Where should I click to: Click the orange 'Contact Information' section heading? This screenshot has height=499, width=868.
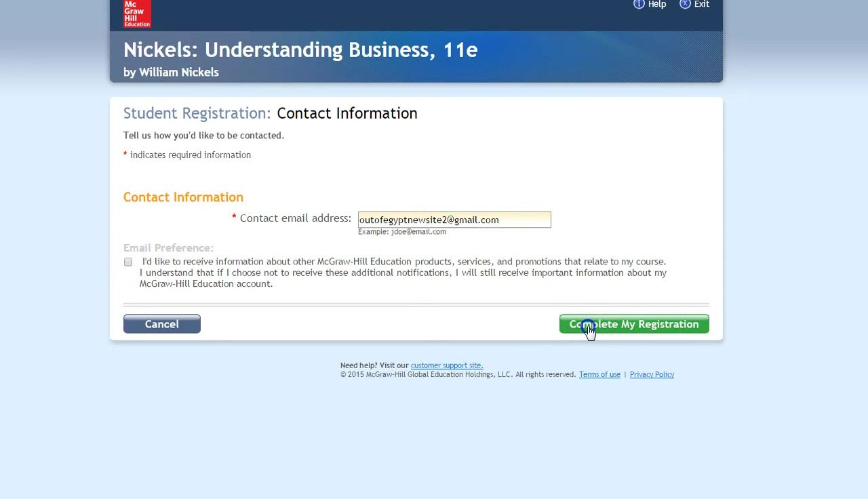point(183,197)
